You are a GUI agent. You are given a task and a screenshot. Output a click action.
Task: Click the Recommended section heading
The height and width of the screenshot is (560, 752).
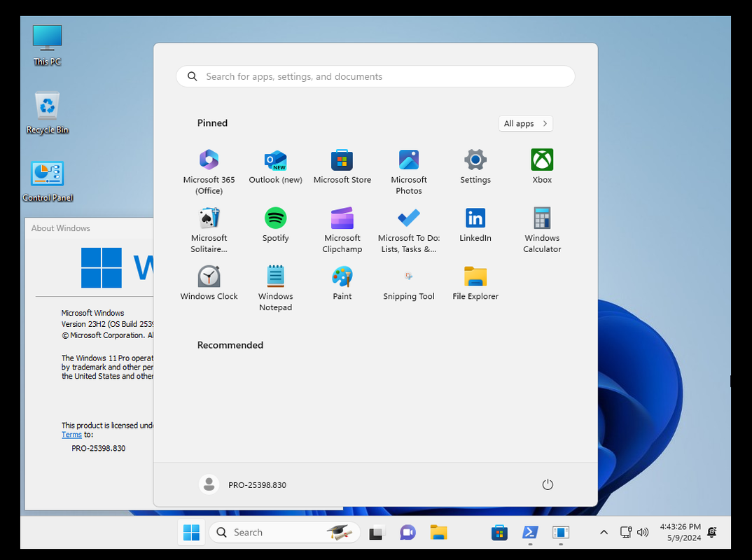(230, 345)
